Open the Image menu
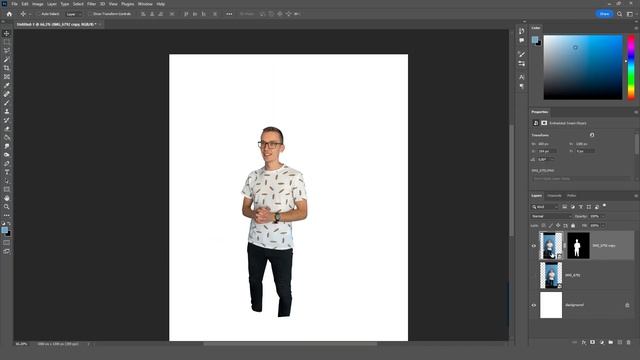 (x=38, y=4)
